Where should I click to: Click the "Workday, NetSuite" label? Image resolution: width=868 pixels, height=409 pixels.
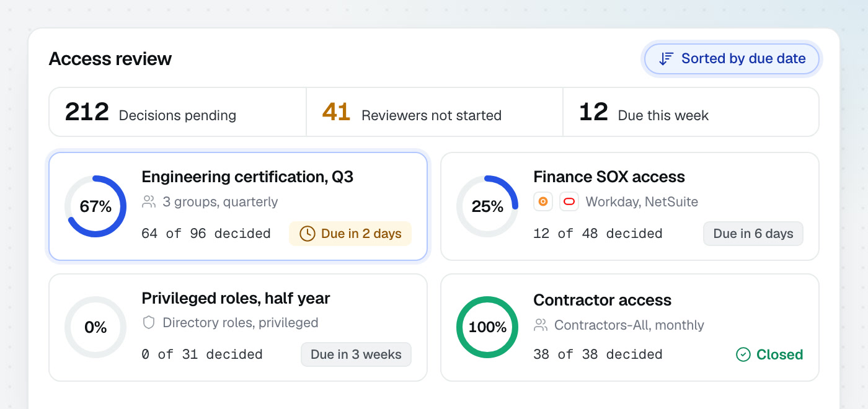(642, 202)
